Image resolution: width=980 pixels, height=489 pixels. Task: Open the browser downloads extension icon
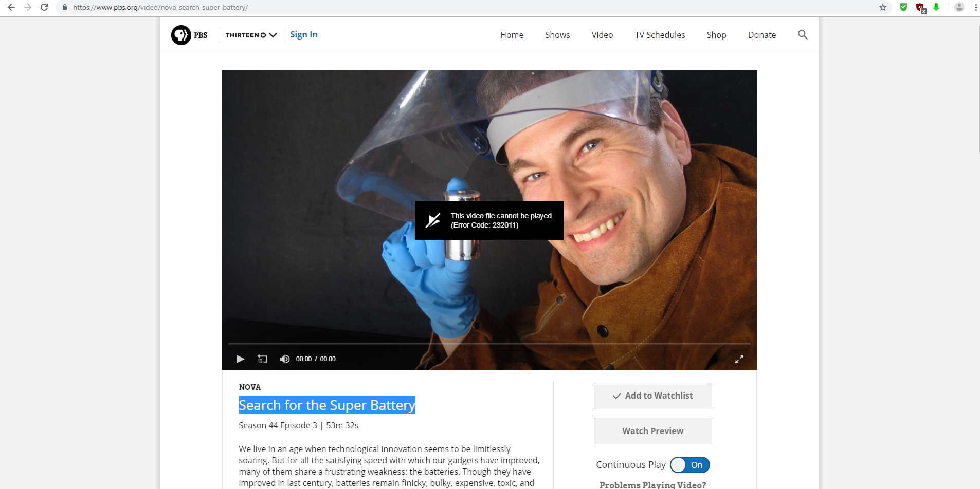tap(937, 7)
